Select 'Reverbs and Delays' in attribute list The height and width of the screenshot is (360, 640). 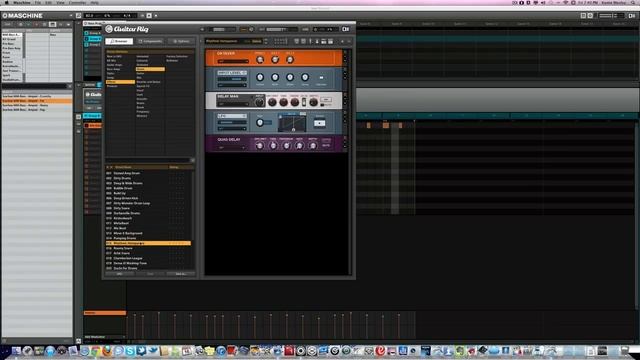(149, 82)
